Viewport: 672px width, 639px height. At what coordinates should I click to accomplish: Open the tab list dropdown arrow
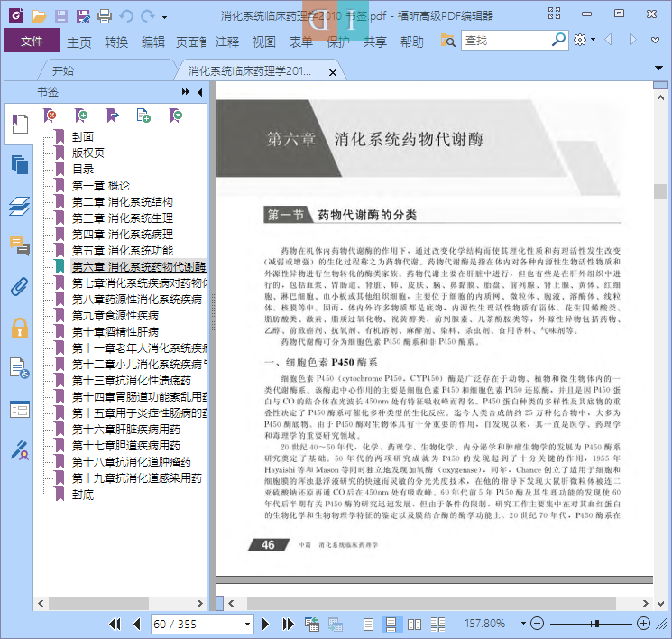(x=658, y=68)
